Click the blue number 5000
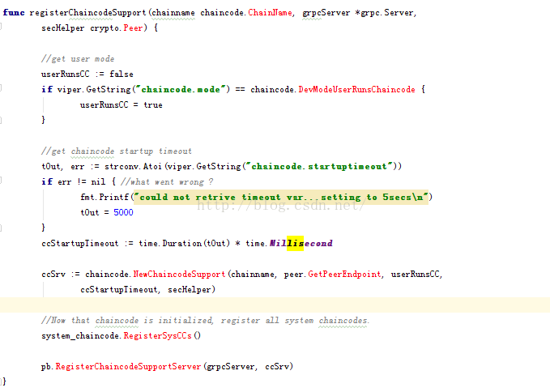Viewport: 550px width, 392px height. tap(123, 212)
